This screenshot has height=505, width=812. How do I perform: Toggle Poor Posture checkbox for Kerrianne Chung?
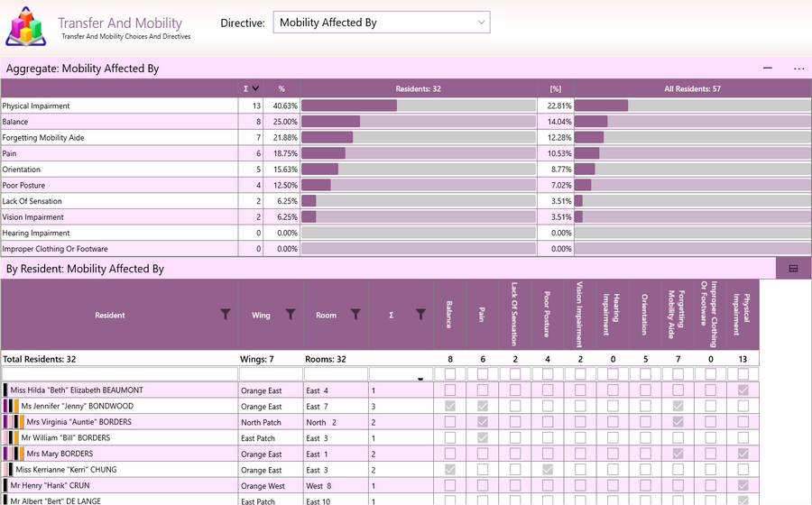coord(548,469)
